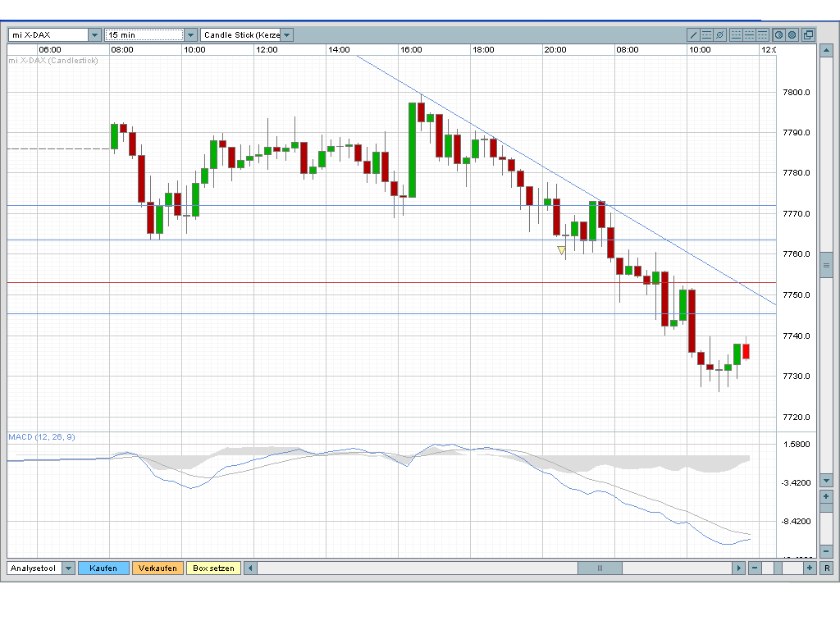Click the R reset button
Viewport: 840px width, 630px height.
(827, 568)
